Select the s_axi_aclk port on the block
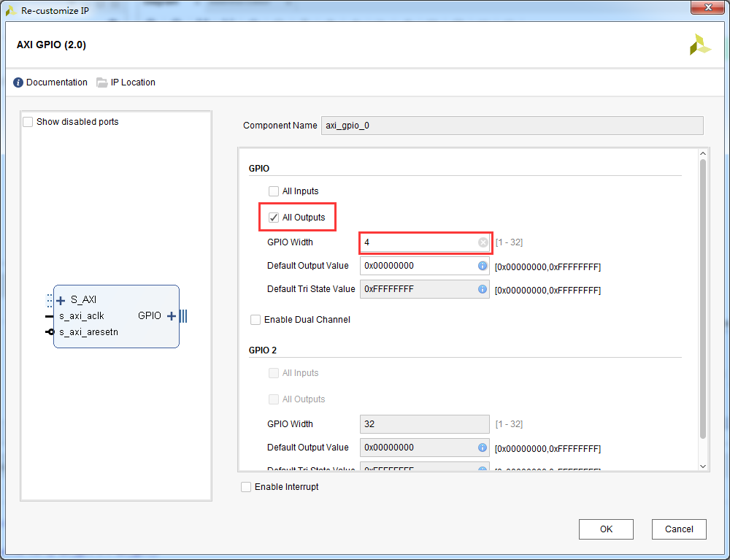Screen dimensions: 730x560 pos(82,316)
